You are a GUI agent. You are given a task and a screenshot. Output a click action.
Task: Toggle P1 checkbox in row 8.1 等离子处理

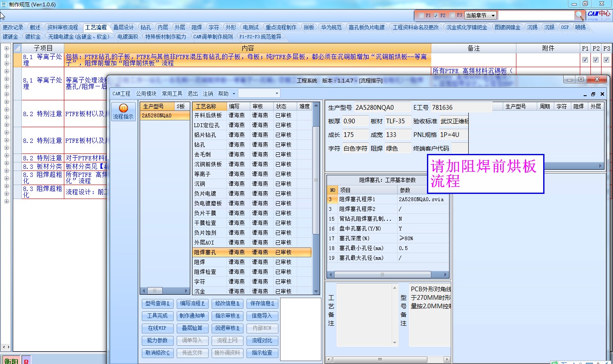(585, 60)
